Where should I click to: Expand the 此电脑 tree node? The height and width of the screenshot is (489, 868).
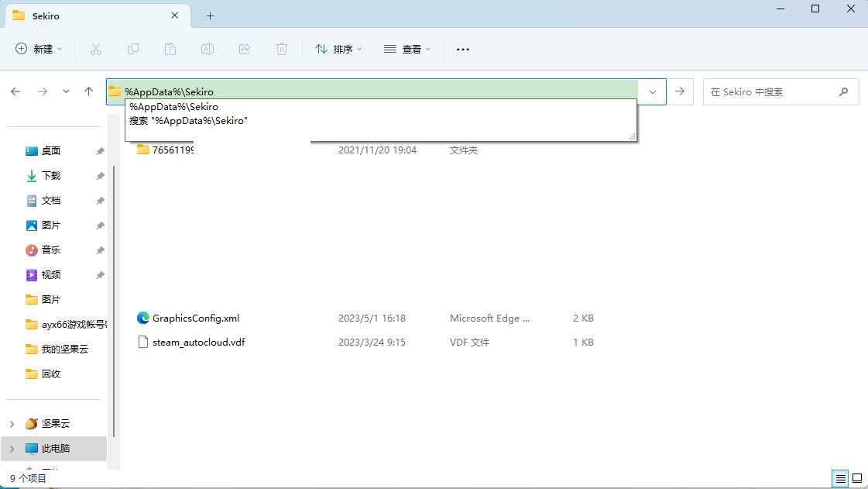click(12, 449)
